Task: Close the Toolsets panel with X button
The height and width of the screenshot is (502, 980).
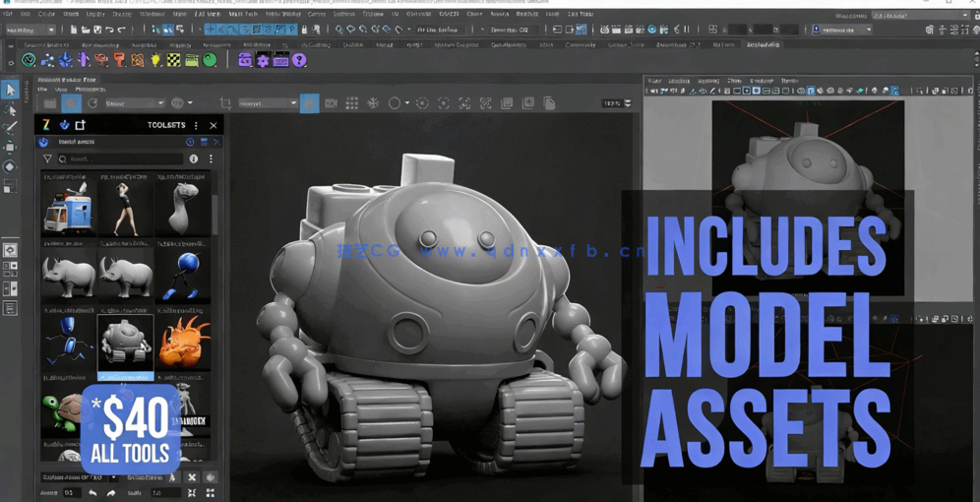Action: coord(214,125)
